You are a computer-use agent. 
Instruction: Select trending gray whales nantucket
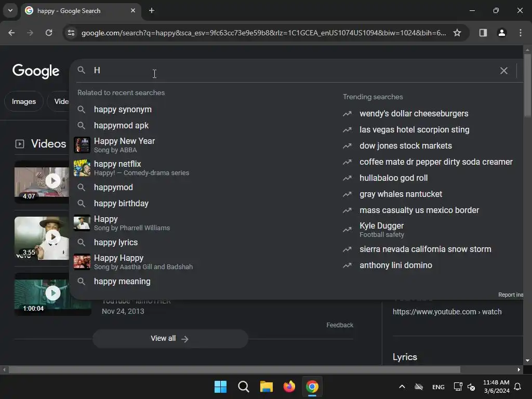(401, 194)
